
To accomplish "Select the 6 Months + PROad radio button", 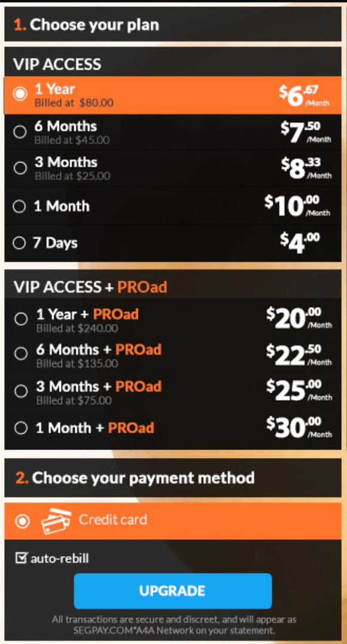I will pyautogui.click(x=21, y=353).
